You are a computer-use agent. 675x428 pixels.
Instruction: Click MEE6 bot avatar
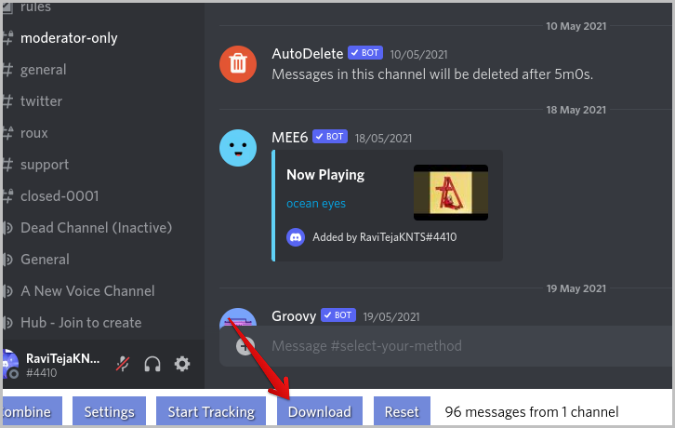tap(238, 148)
